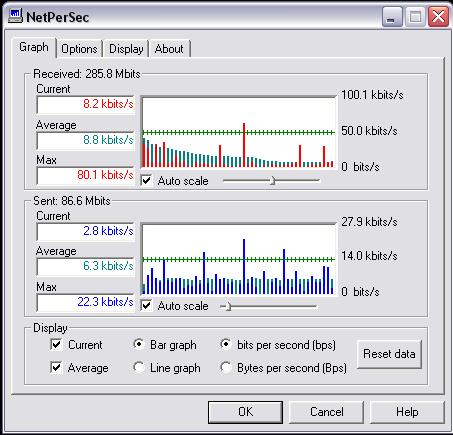Click the 14.0 kbits/s scale label
The image size is (453, 435).
(x=369, y=256)
